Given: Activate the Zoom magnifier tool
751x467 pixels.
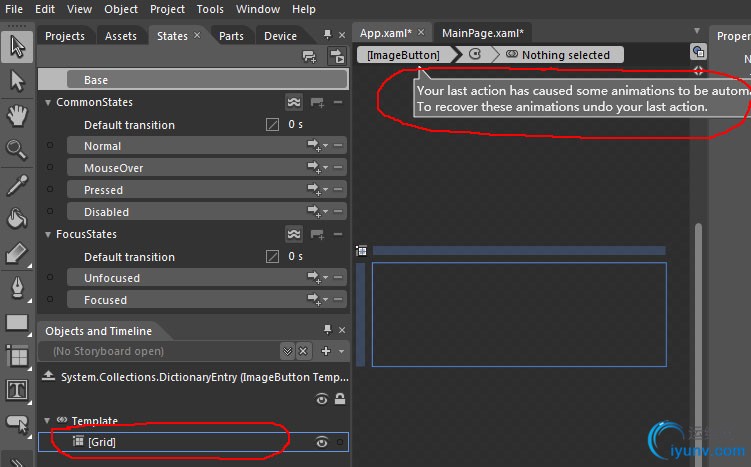Looking at the screenshot, I should 17,150.
